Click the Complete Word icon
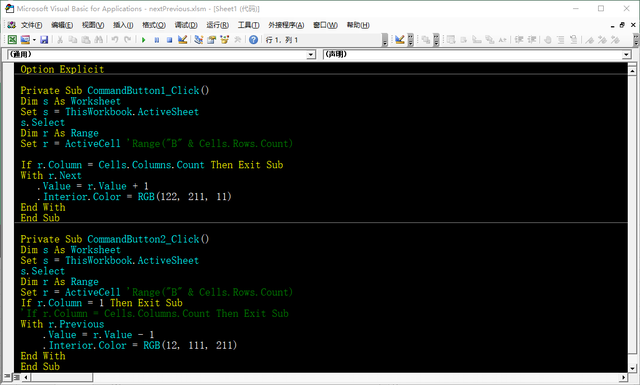The image size is (640, 385). [502, 40]
